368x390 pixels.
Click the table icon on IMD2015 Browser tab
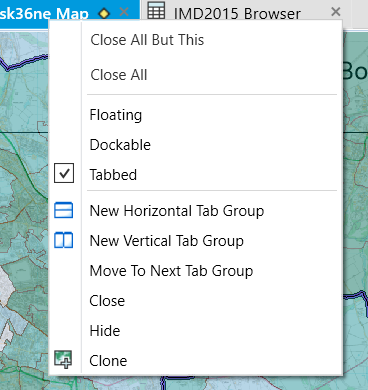tap(156, 10)
